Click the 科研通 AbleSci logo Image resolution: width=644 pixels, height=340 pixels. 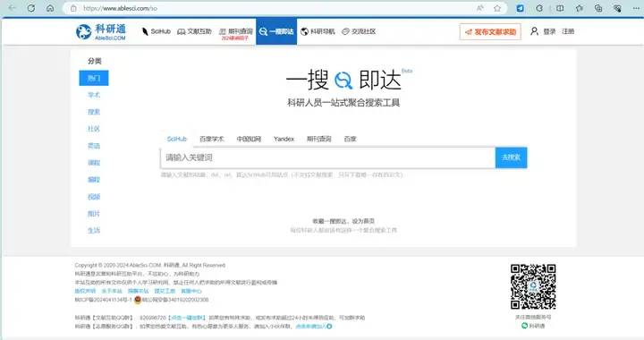point(101,31)
